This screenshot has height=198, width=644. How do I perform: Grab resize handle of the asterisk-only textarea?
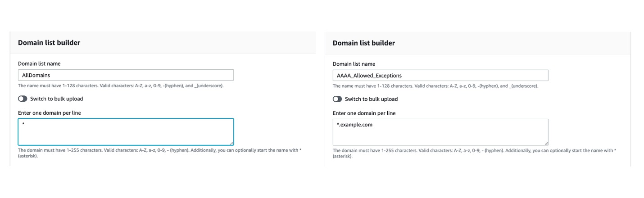[x=231, y=143]
